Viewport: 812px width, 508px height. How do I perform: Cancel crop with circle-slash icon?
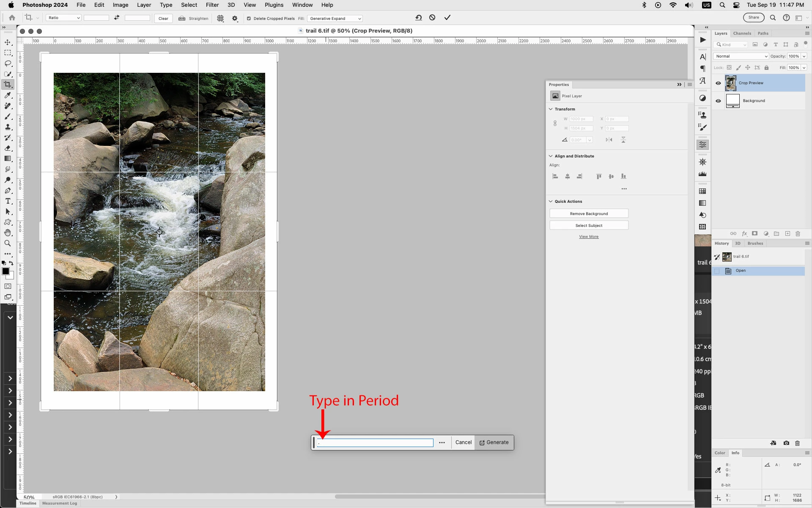coord(432,18)
